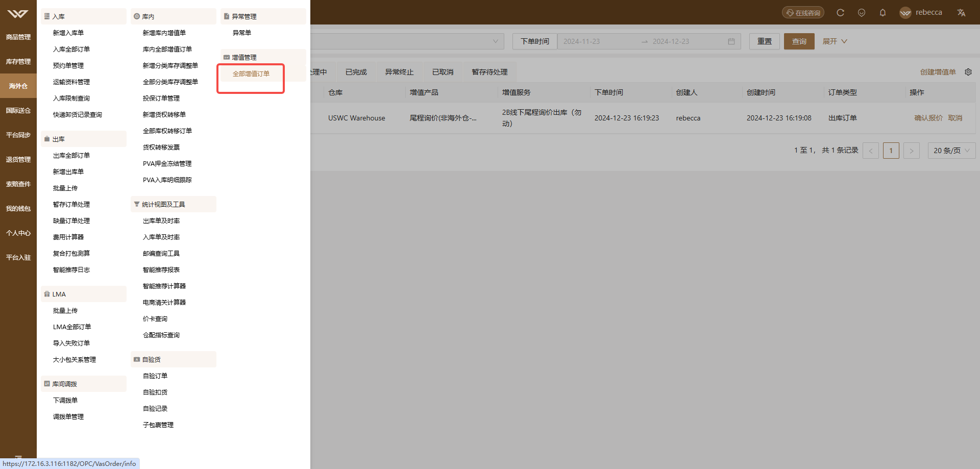Go to previous page arrow
The height and width of the screenshot is (469, 980).
click(x=871, y=151)
